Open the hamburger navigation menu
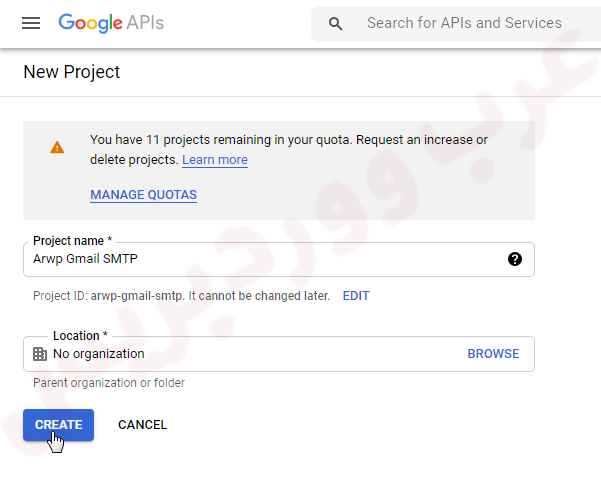 click(x=31, y=23)
